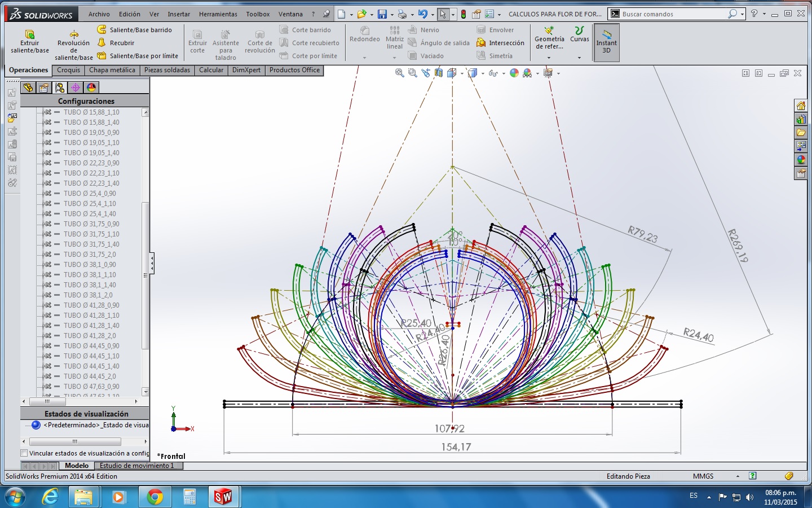Expand the Geometría de referencia dropdown

549,58
